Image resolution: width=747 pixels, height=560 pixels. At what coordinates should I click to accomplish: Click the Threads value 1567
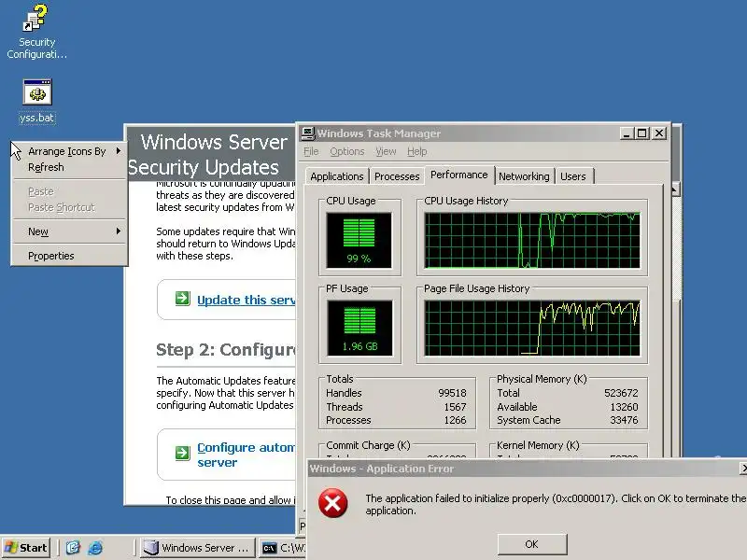455,407
